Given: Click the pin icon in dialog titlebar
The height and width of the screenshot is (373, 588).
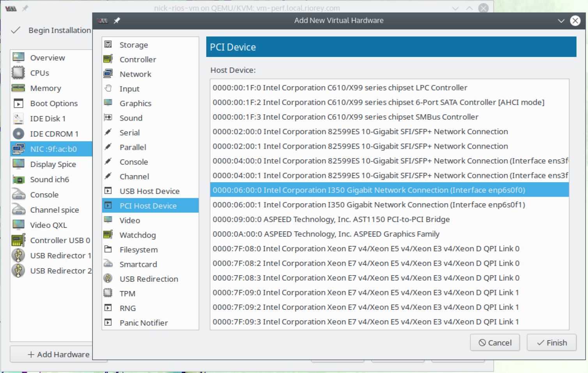Looking at the screenshot, I should (117, 21).
